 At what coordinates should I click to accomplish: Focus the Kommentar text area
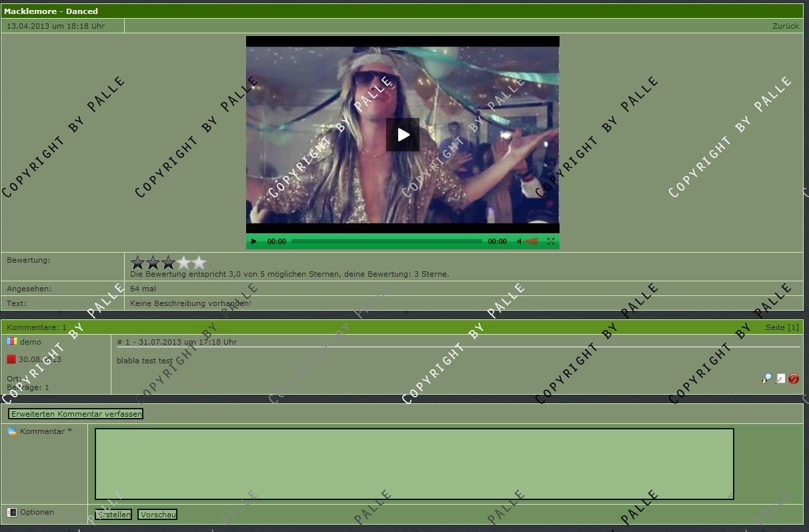[414, 464]
